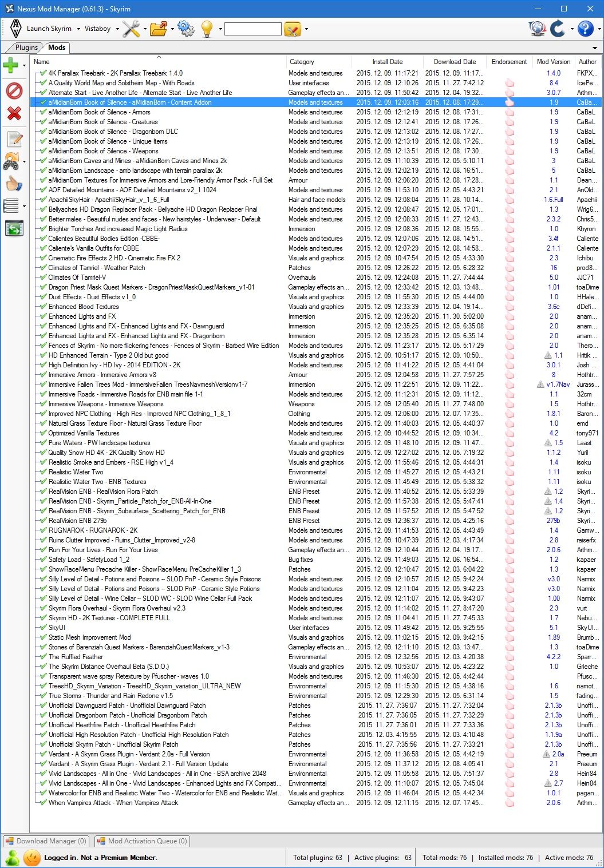Toggle checkmark of Alternate Start - Live Another Life

[42, 93]
